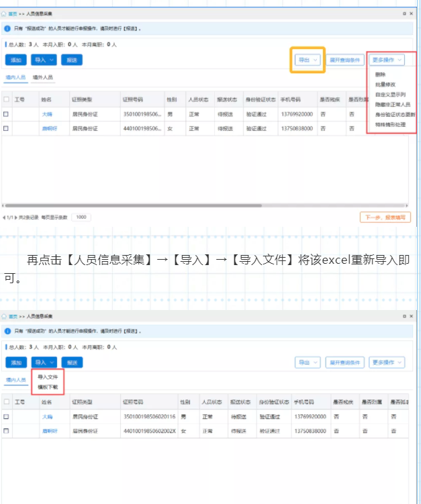421x504 pixels.
Task: Collapse the 更多操作 dropdown in the upper screenshot
Action: click(387, 60)
